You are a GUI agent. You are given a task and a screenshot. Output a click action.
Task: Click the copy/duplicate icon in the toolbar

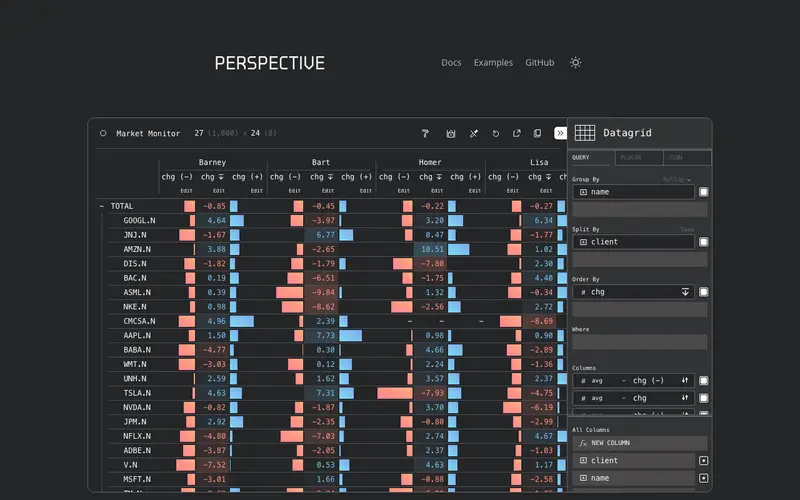[x=537, y=133]
